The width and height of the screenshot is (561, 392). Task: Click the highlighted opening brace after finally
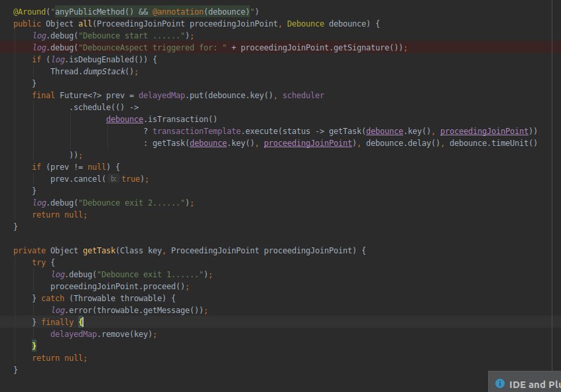tap(80, 322)
